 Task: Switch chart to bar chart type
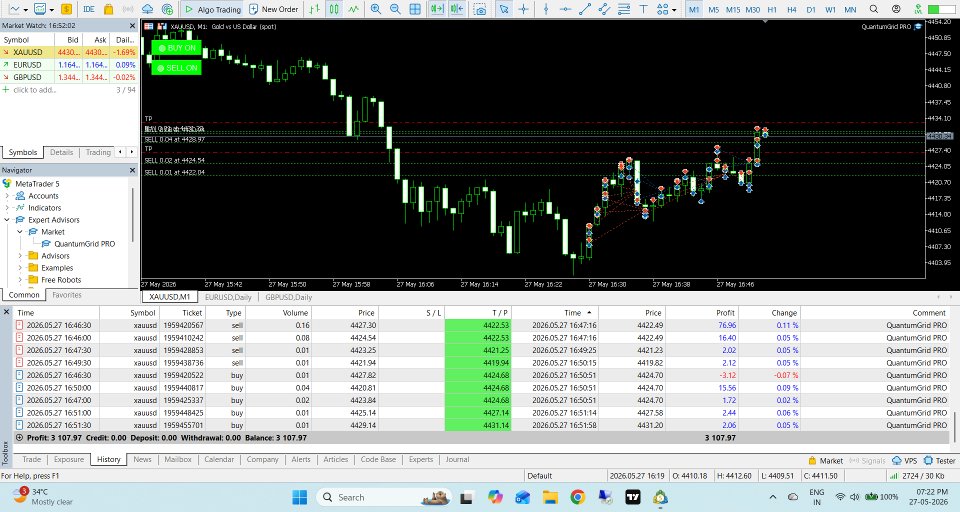point(315,9)
